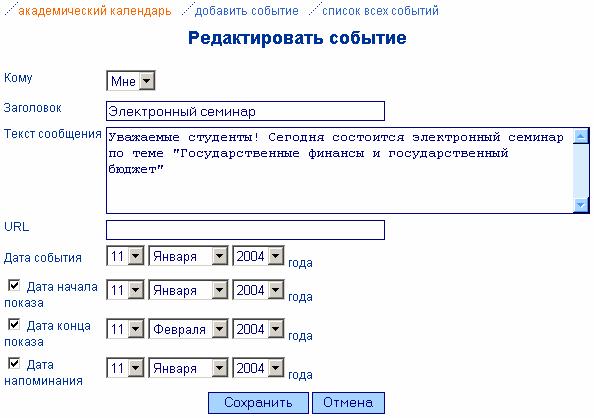This screenshot has width=594, height=418.
Task: Expand the Кому dropdown showing Мне
Action: pyautogui.click(x=131, y=81)
